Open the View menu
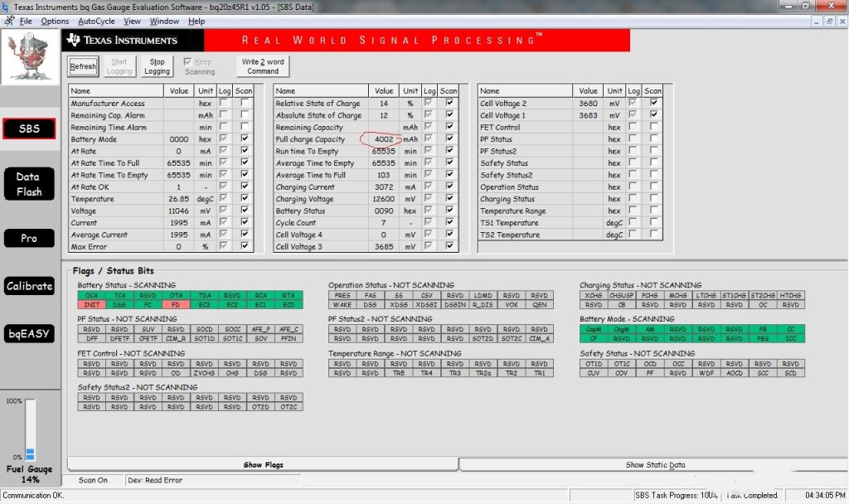The image size is (849, 504). coord(132,21)
